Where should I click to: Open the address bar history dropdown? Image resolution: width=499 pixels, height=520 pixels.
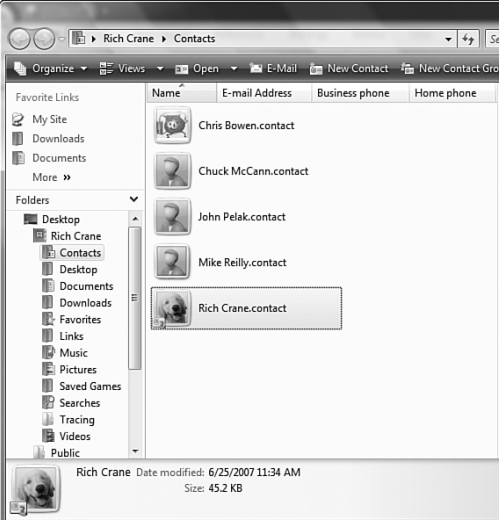[x=448, y=39]
